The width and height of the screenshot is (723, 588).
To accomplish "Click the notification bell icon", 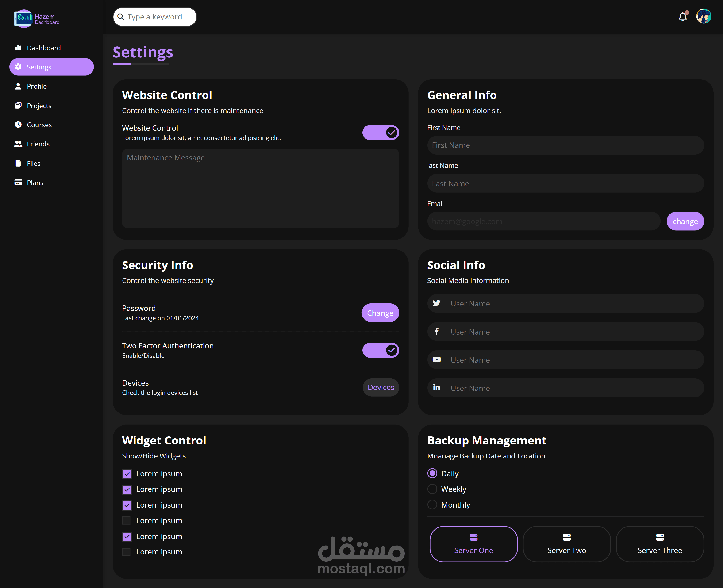I will pos(682,17).
